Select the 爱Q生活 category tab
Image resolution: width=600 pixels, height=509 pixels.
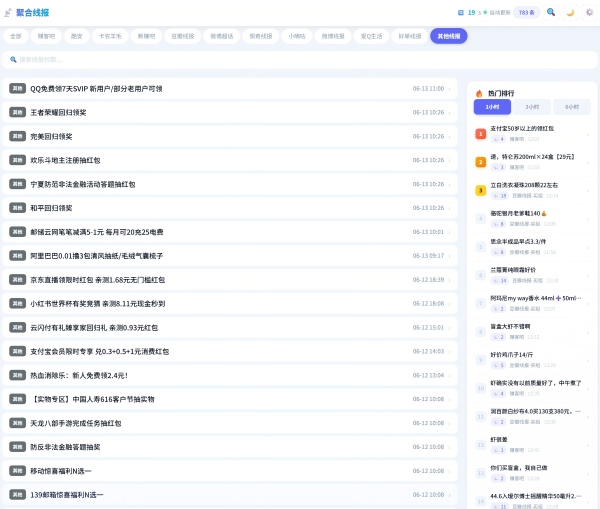(371, 36)
